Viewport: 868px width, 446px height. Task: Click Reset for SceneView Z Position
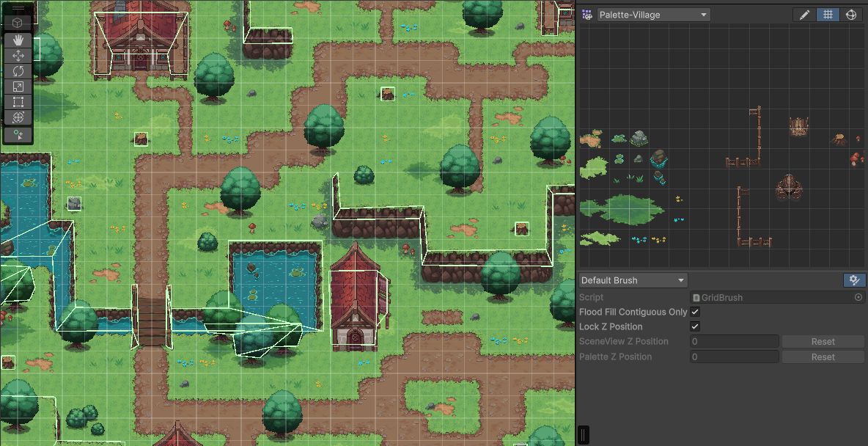(x=823, y=341)
